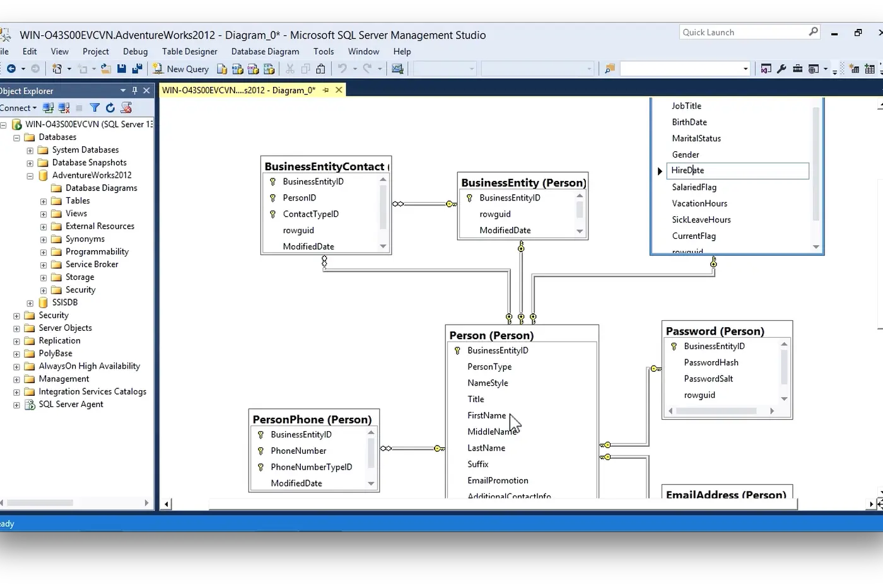This screenshot has width=883, height=588.
Task: Expand the SSISDB database node
Action: pyautogui.click(x=30, y=303)
